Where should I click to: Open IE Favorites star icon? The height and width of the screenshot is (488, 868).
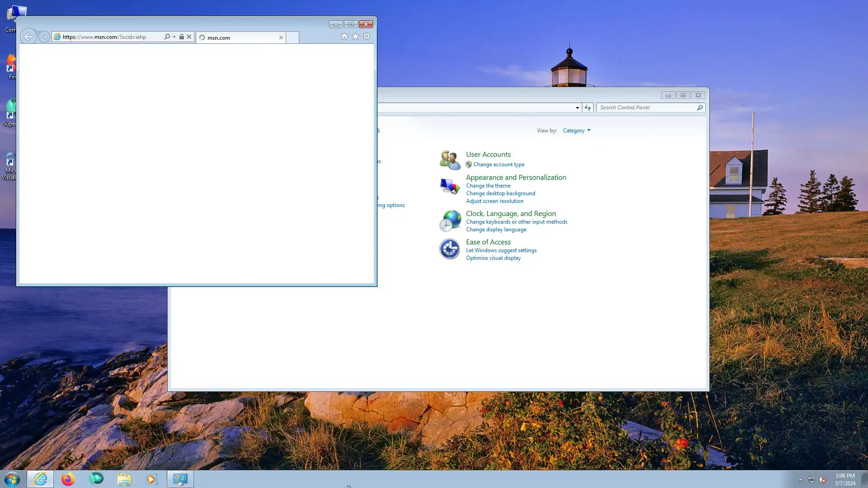click(355, 37)
